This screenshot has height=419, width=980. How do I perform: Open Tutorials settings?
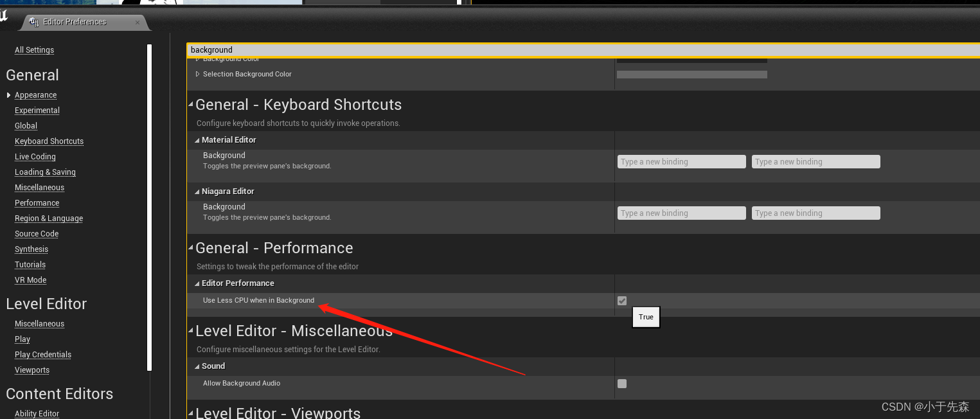click(30, 265)
